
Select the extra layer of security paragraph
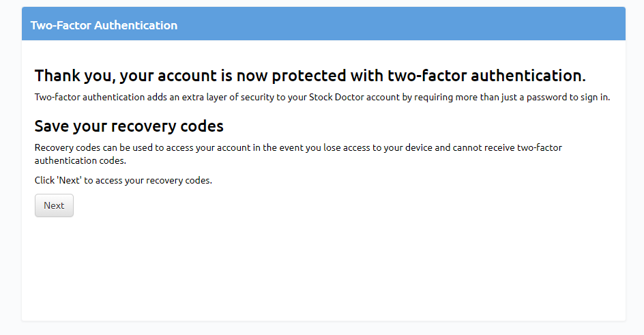click(322, 97)
